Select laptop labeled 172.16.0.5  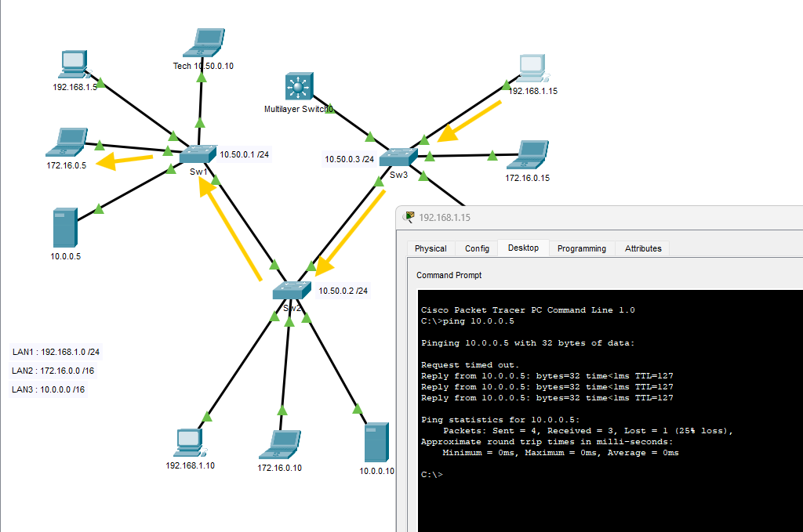tap(66, 143)
